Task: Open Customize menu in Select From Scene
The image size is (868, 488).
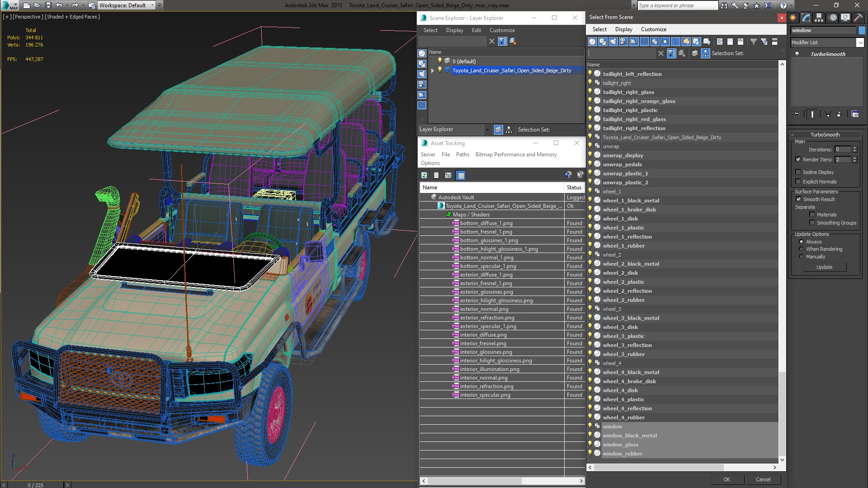Action: (x=654, y=29)
